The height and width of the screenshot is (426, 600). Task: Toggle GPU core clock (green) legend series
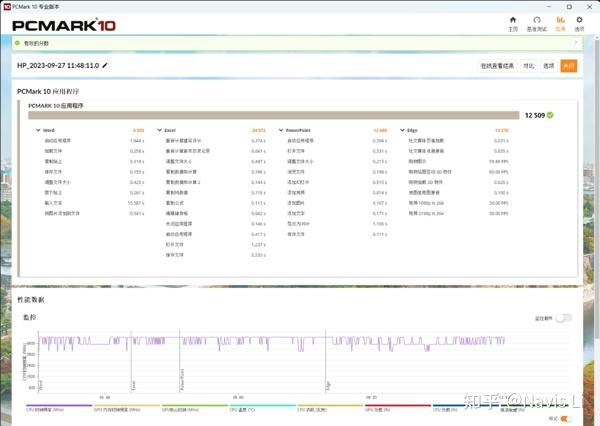195,408
